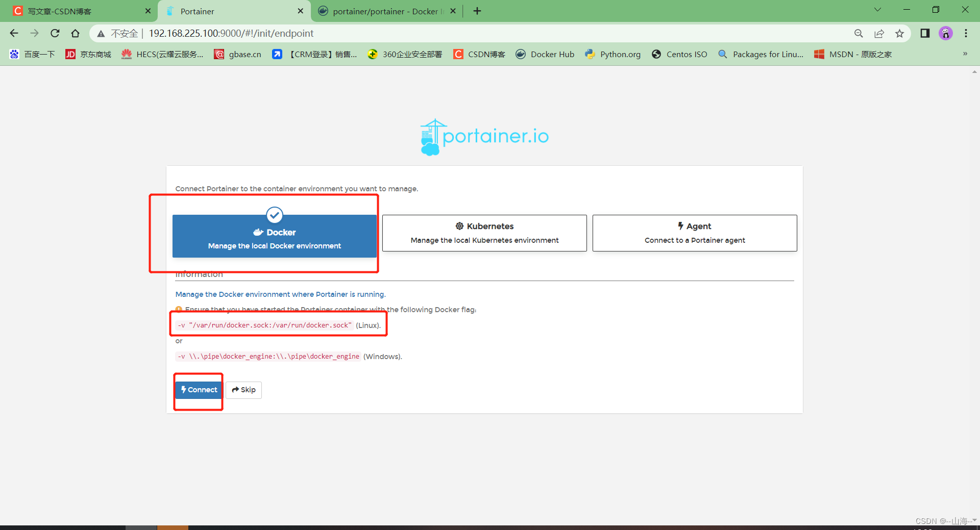Toggle the browser side panel
Image resolution: width=980 pixels, height=530 pixels.
click(925, 33)
